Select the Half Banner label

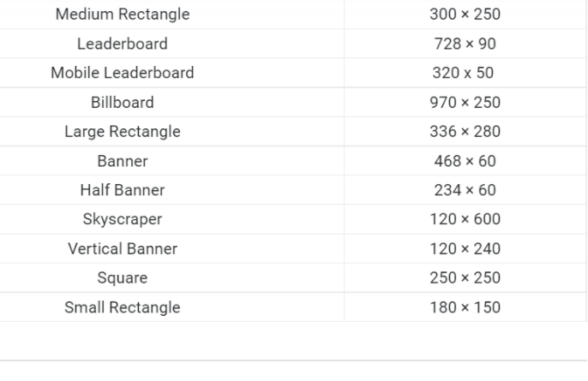(x=123, y=190)
